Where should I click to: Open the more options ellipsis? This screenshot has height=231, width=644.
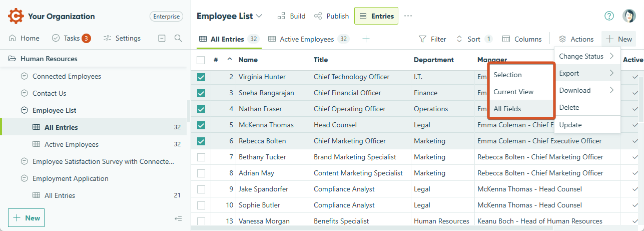tap(408, 16)
